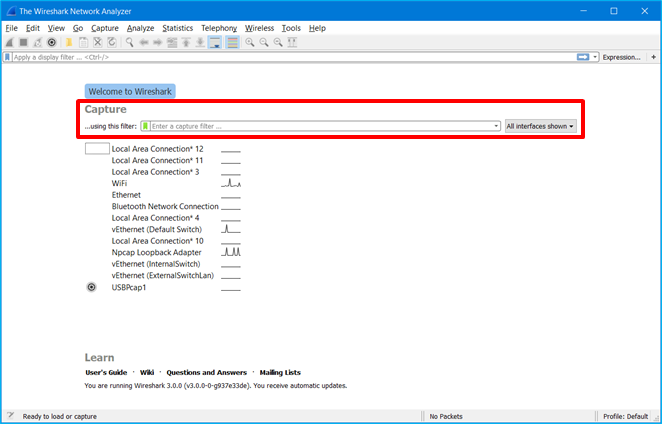The width and height of the screenshot is (662, 424).
Task: Expand display filter history dropdown
Action: pyautogui.click(x=595, y=57)
